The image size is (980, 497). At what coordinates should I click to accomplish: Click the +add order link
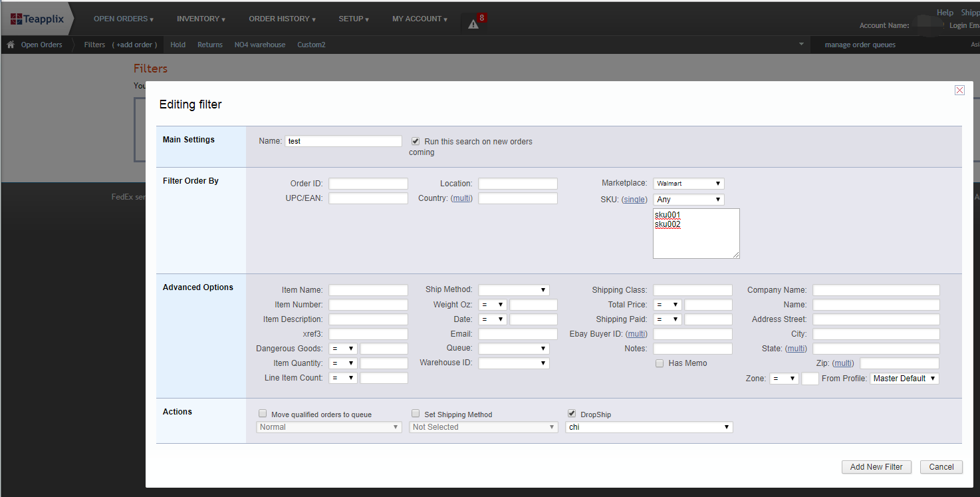pyautogui.click(x=135, y=45)
